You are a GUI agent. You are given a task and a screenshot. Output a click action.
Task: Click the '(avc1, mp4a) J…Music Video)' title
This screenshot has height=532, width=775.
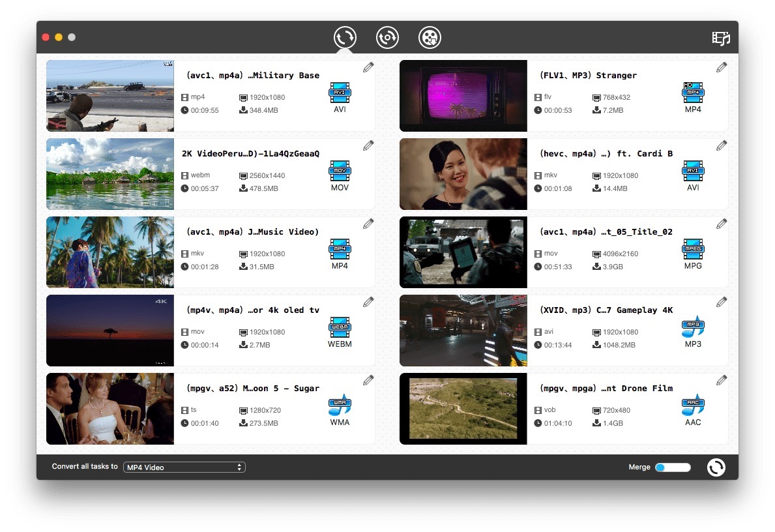coord(253,232)
